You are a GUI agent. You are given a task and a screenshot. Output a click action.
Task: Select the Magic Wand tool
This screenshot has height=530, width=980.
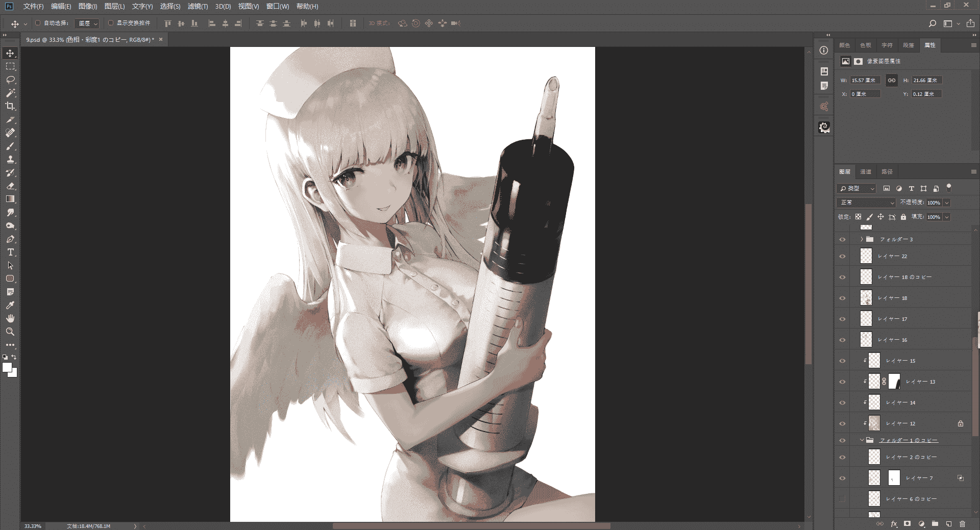point(10,93)
